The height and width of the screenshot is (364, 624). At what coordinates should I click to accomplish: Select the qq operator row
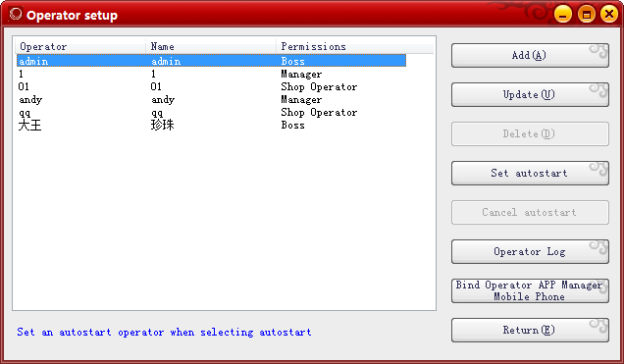pyautogui.click(x=211, y=113)
